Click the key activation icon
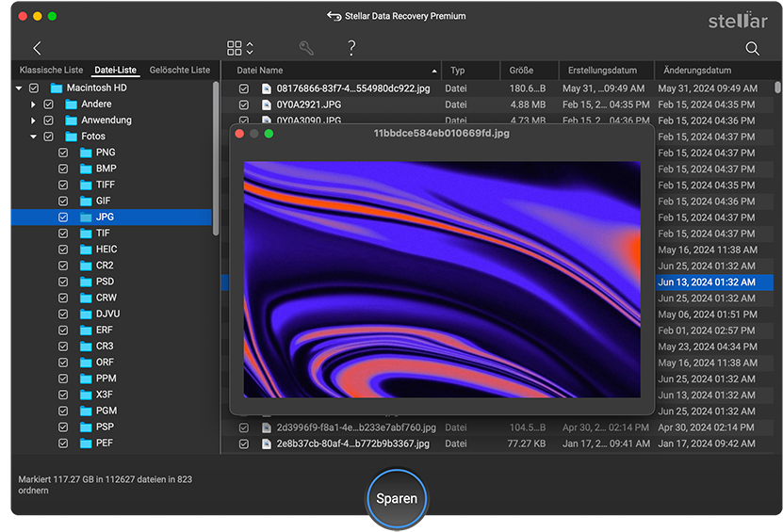 click(x=305, y=48)
